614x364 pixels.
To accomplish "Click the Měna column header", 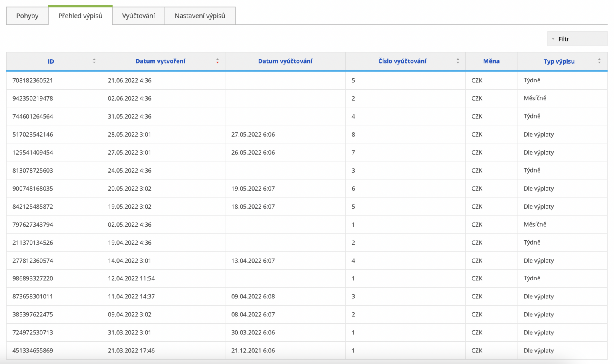I will coord(491,61).
